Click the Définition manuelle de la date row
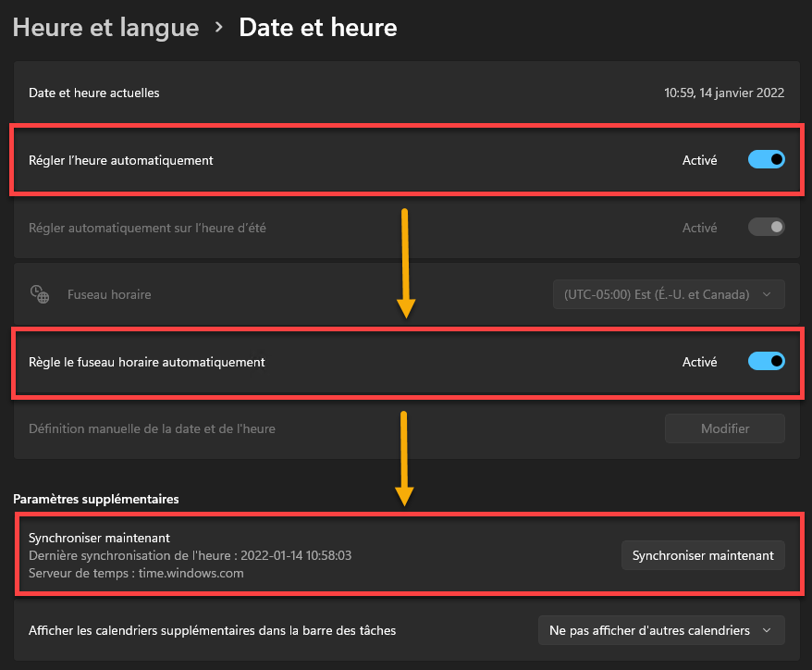 point(407,428)
